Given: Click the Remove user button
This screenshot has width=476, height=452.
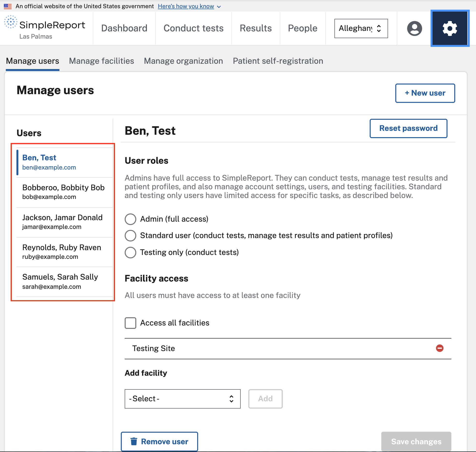Looking at the screenshot, I should 159,441.
